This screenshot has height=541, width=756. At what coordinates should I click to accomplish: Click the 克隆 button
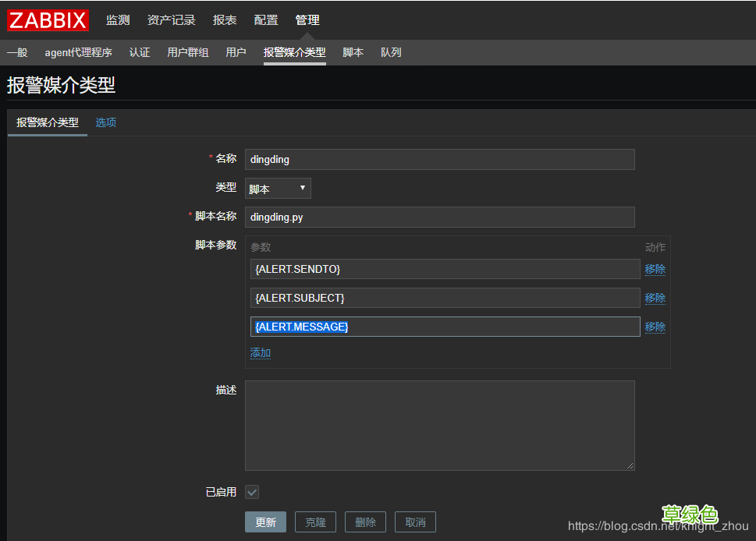point(315,522)
